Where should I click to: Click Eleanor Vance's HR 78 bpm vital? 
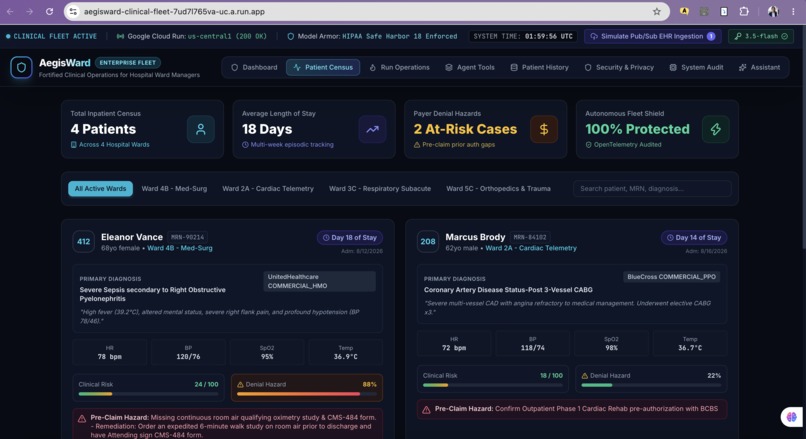pyautogui.click(x=109, y=352)
